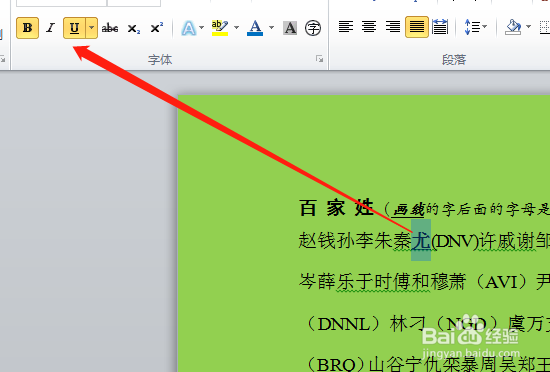Open Font dialog launcher
Viewport: 550px width, 372px height.
[x=319, y=59]
